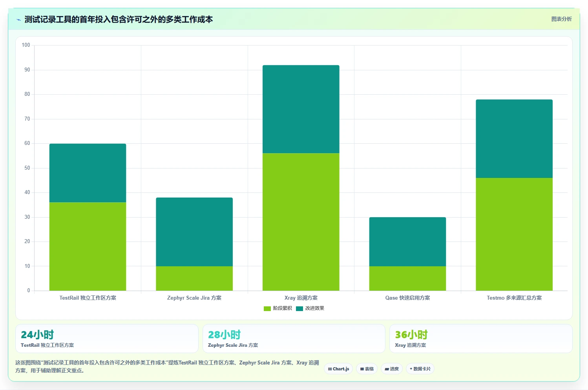Click the 24小时 data card value
Screen dimensions: 588x390
(37, 335)
